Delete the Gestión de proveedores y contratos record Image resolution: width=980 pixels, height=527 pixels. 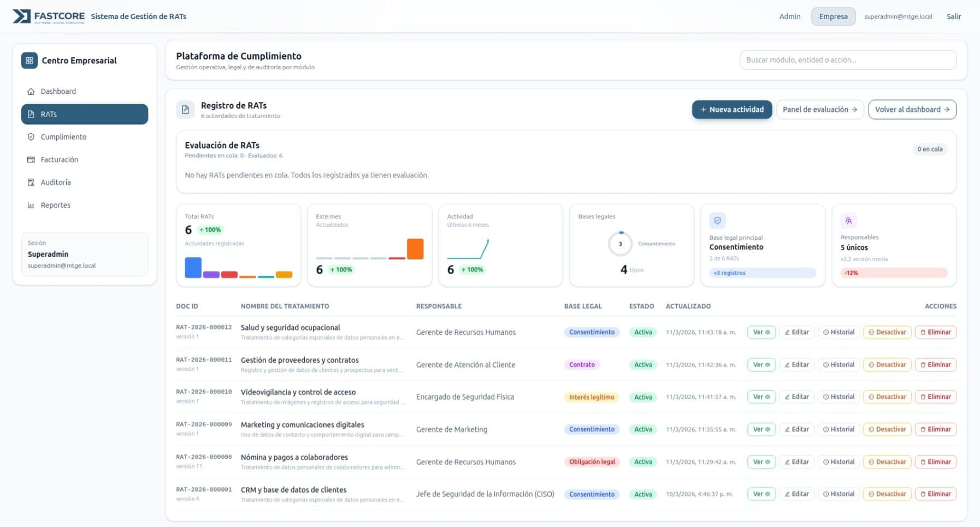(935, 365)
